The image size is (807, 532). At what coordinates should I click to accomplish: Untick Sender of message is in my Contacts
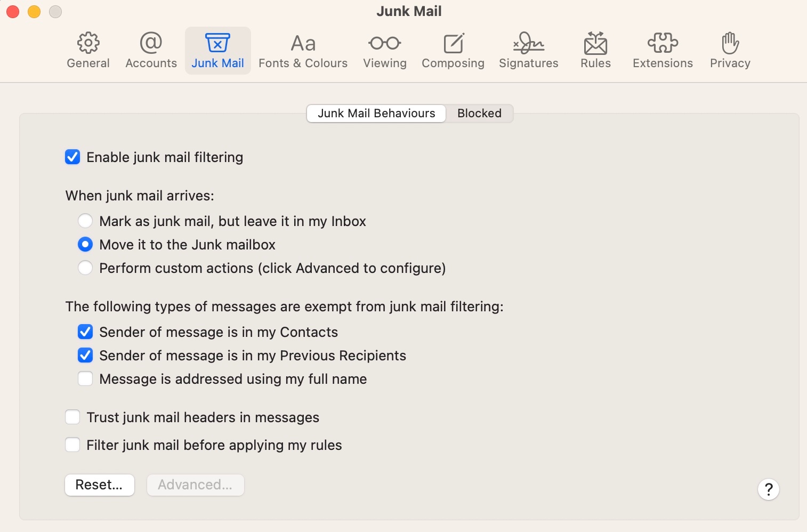(x=85, y=332)
